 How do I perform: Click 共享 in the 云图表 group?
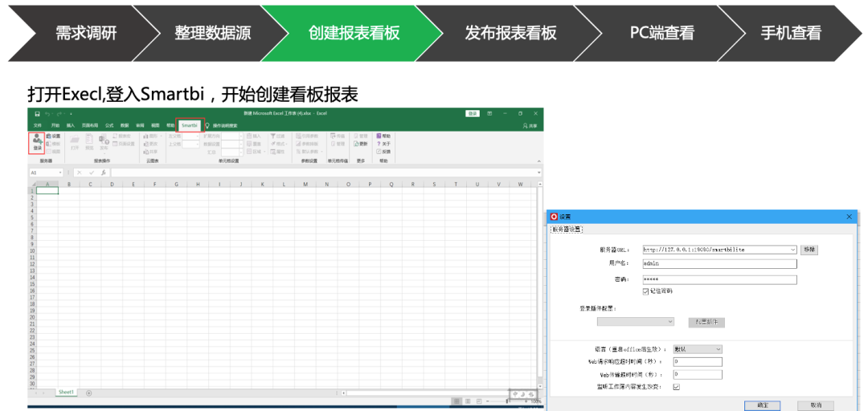pyautogui.click(x=150, y=152)
